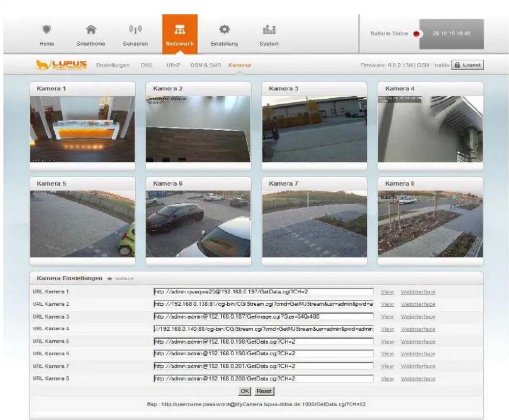Select the Netzwerk network icon
Image resolution: width=509 pixels, height=420 pixels.
(180, 30)
